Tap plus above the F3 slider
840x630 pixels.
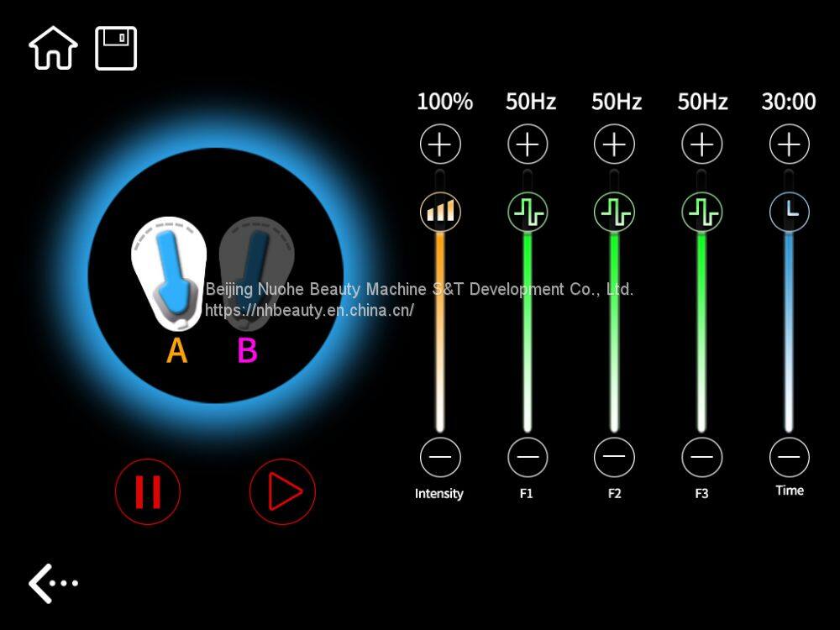tap(701, 145)
